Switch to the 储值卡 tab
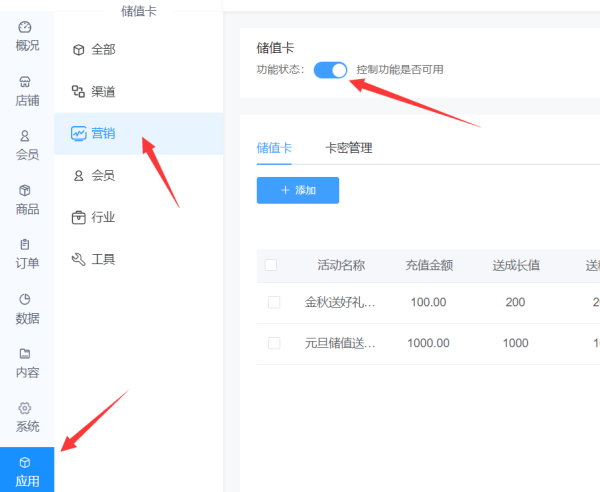Image resolution: width=600 pixels, height=492 pixels. [274, 148]
